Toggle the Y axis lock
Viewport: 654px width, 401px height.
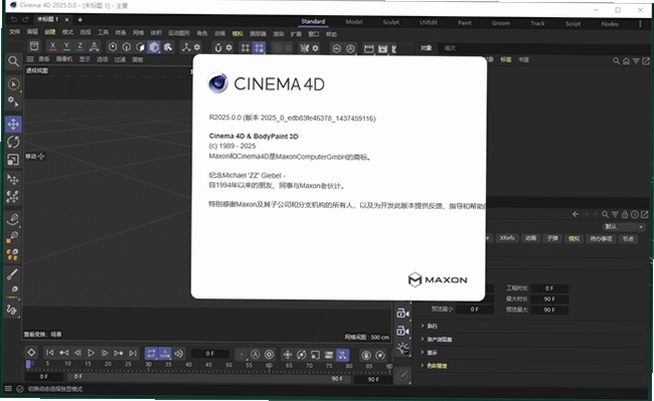66,47
